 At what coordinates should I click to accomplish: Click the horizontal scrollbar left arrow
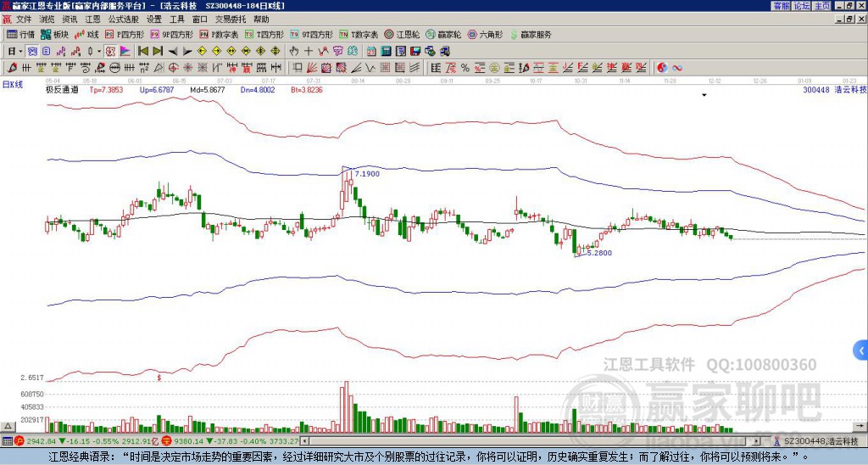(x=305, y=441)
